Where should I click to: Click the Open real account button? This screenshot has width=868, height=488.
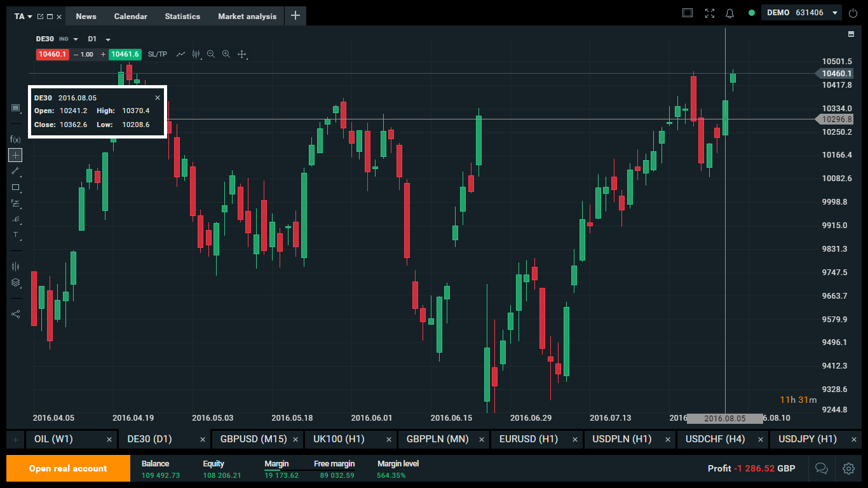pyautogui.click(x=68, y=468)
